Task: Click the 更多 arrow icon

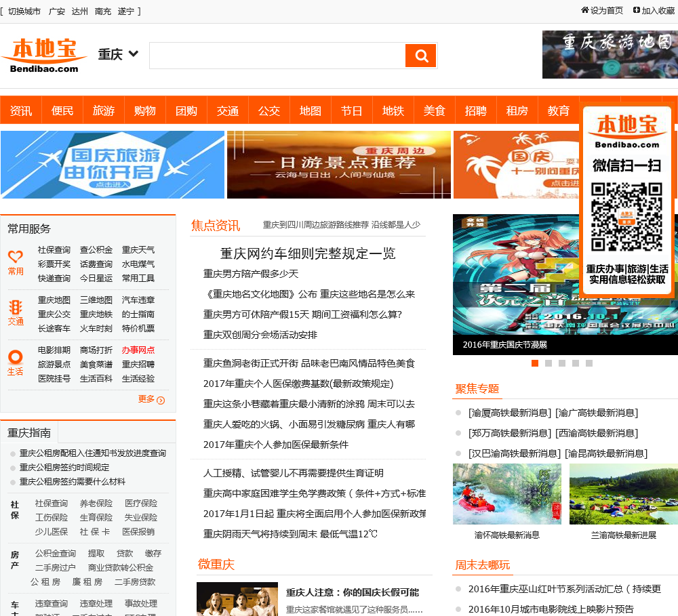Action: (161, 401)
